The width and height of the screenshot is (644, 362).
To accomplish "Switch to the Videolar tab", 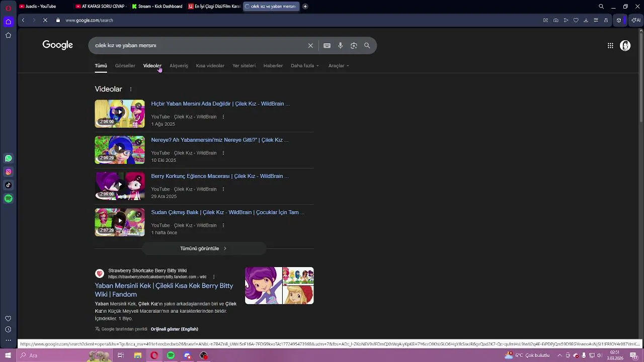I will tap(152, 66).
